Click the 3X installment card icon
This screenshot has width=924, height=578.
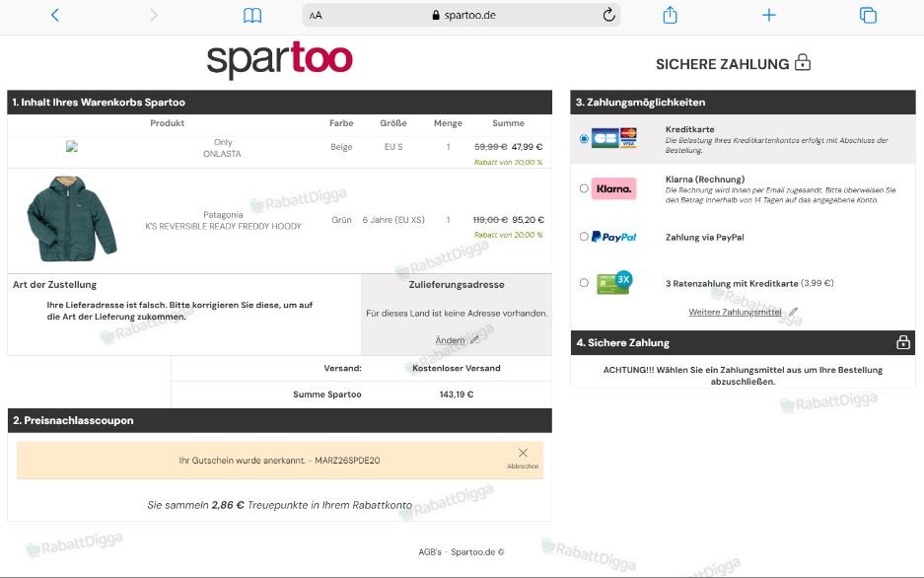[614, 282]
